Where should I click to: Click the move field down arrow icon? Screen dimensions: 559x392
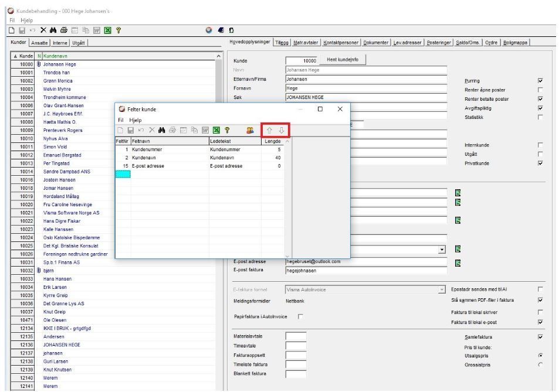tap(282, 130)
